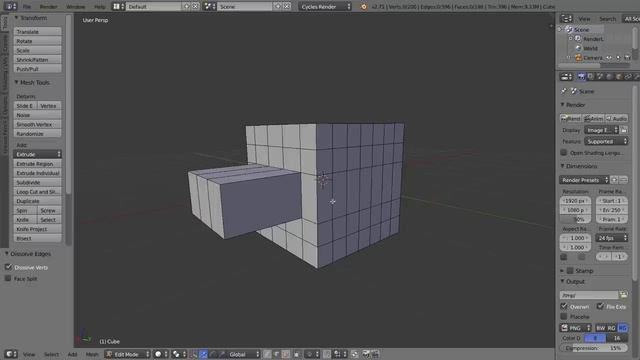This screenshot has height=360, width=640.
Task: Browse output folder icon
Action: pyautogui.click(x=623, y=294)
